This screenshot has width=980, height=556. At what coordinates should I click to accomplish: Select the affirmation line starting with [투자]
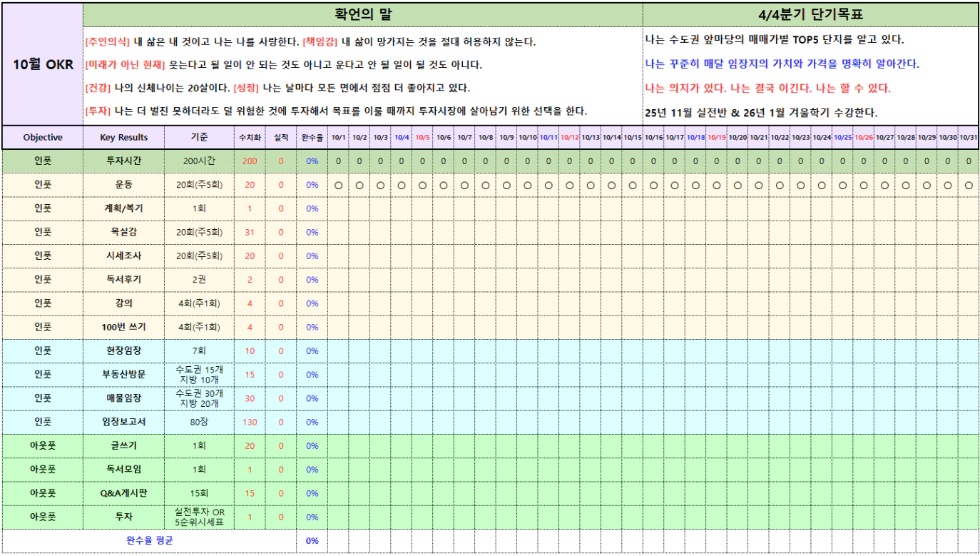click(336, 111)
